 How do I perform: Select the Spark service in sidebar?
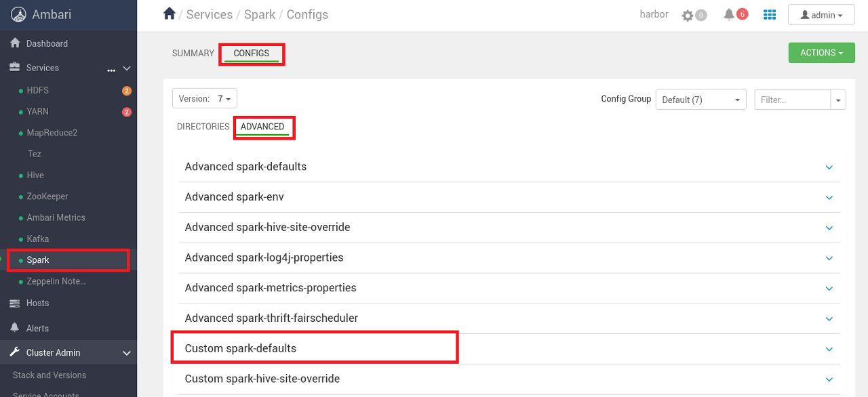click(38, 260)
